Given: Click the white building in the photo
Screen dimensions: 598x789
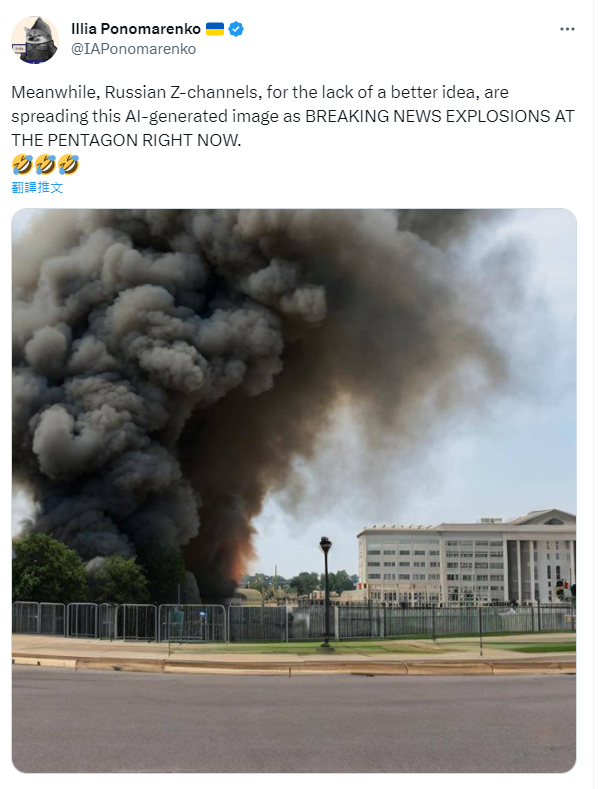Looking at the screenshot, I should coord(467,558).
